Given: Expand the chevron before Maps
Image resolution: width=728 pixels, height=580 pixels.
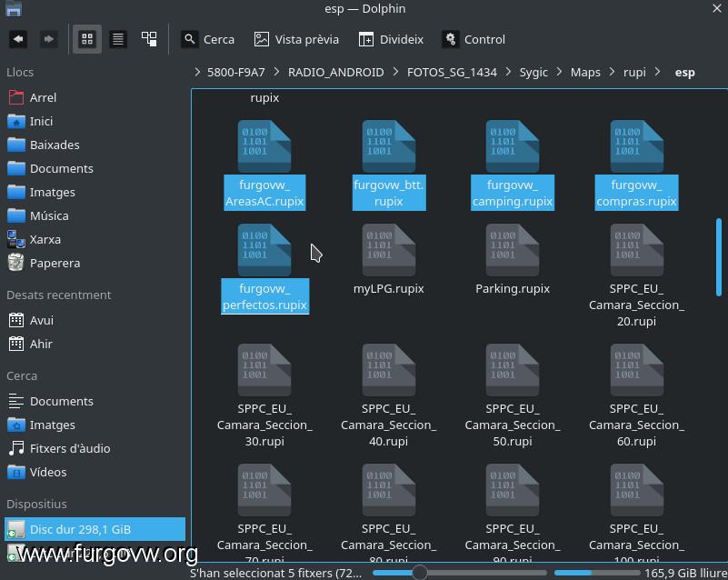Looking at the screenshot, I should click(x=559, y=72).
